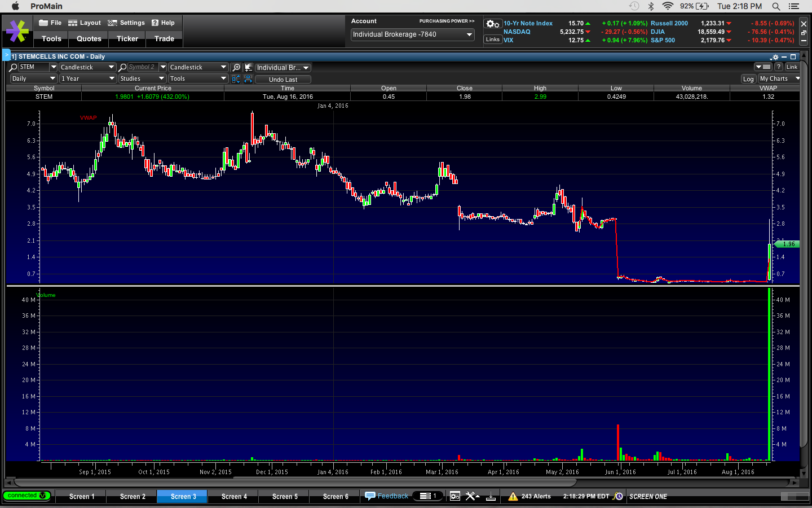This screenshot has height=508, width=812.
Task: Switch to Screen 1 tab
Action: point(82,497)
